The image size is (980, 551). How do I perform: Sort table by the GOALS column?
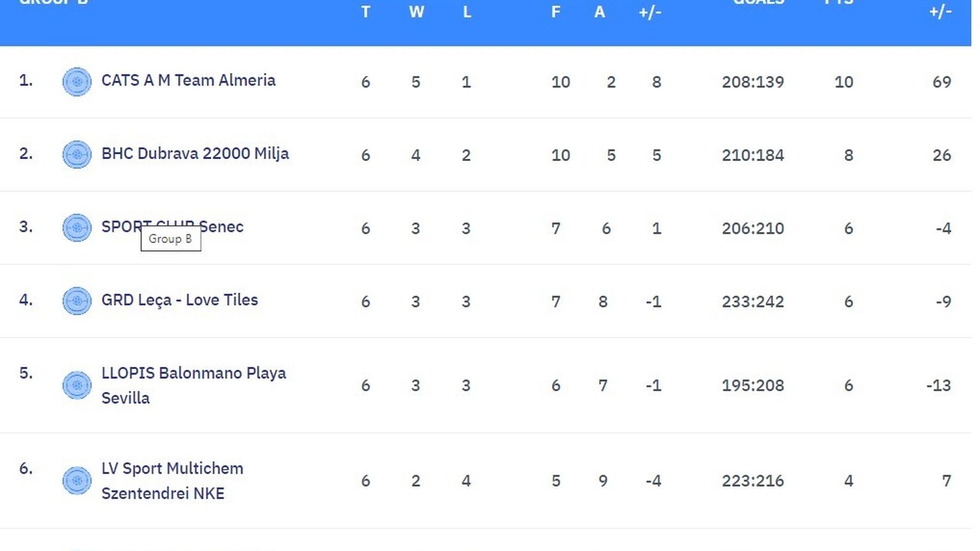[x=757, y=3]
